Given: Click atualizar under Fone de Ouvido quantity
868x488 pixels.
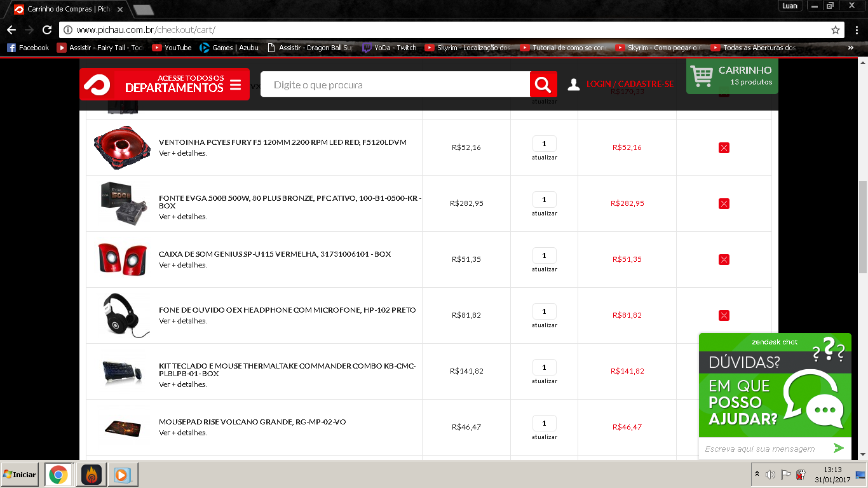Looking at the screenshot, I should click(545, 325).
